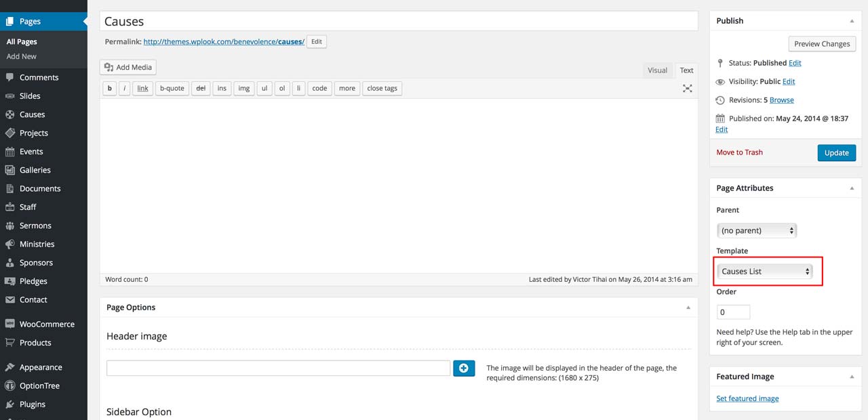This screenshot has width=868, height=420.
Task: Click the Update button
Action: coord(837,152)
